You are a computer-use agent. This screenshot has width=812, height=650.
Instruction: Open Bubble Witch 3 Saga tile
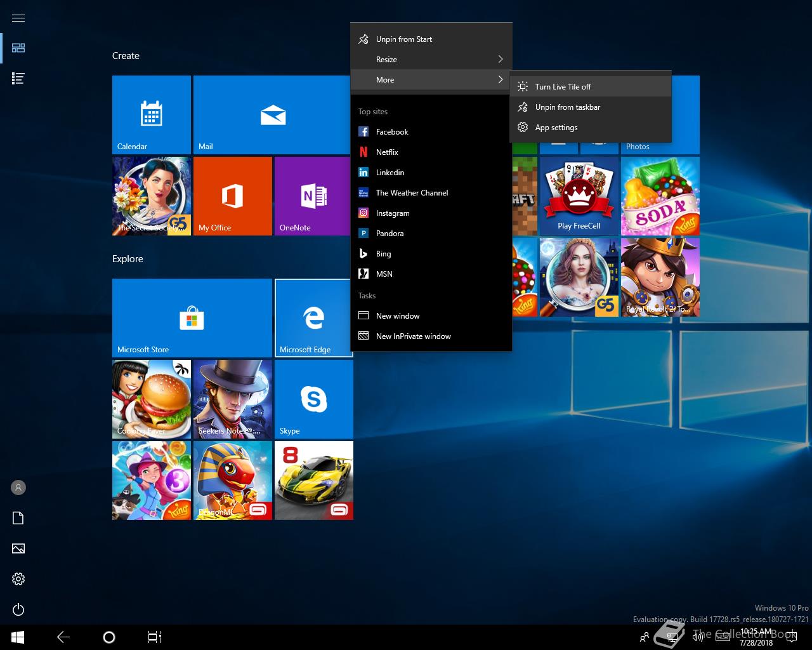(x=152, y=481)
